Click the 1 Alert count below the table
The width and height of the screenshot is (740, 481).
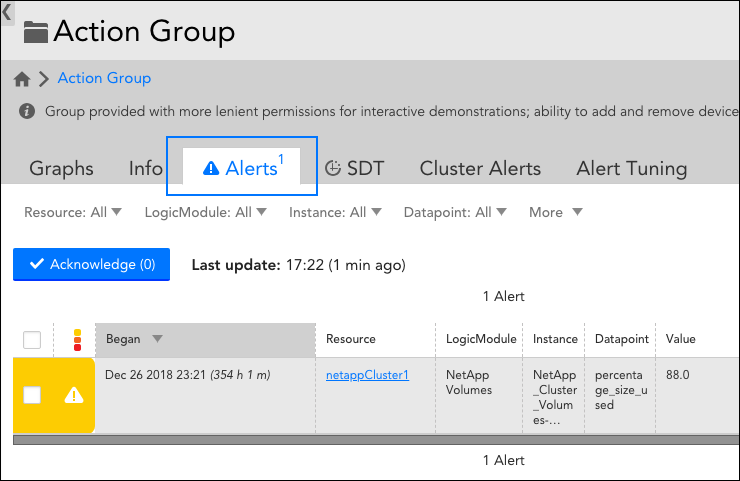pos(504,460)
